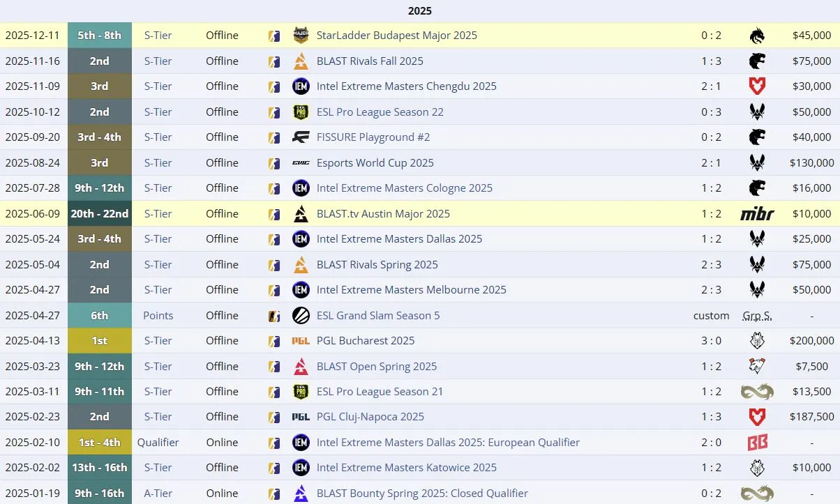Open the ESL Grand Slam Season 5 link

pos(378,316)
